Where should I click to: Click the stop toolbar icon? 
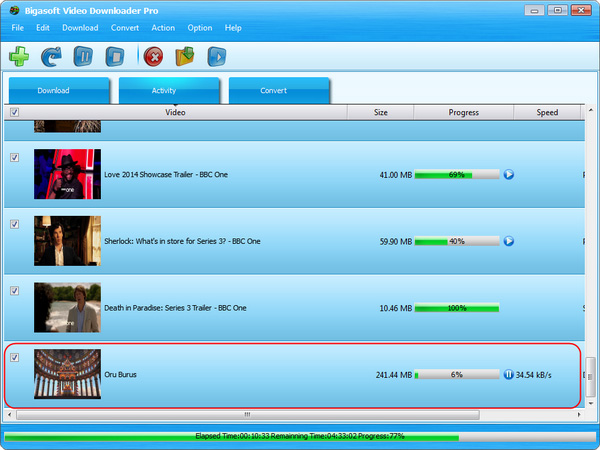pyautogui.click(x=115, y=57)
